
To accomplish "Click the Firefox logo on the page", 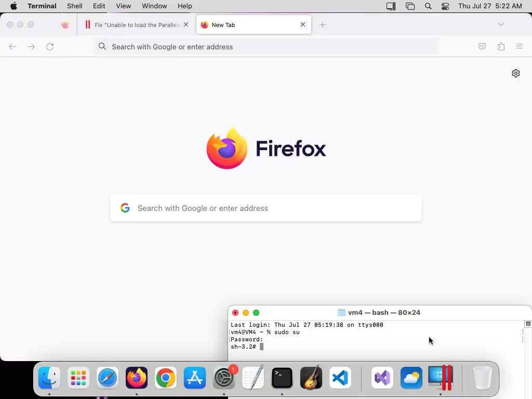I will pos(227,148).
